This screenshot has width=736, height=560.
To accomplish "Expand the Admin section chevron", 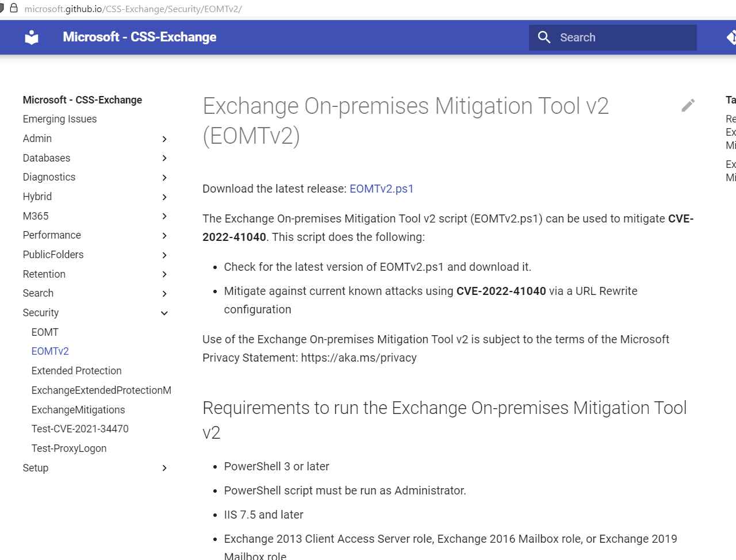I will pos(164,139).
